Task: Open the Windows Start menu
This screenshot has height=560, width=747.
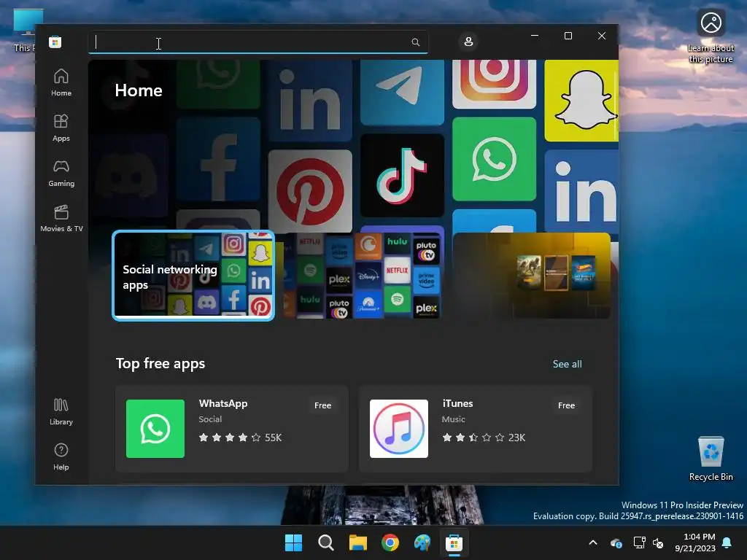Action: click(293, 542)
